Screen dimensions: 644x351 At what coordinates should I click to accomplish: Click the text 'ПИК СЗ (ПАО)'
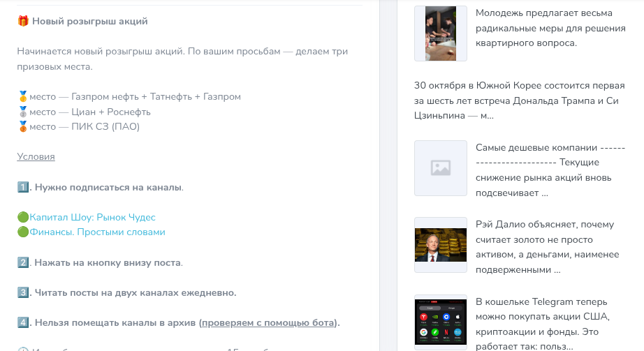tap(105, 126)
